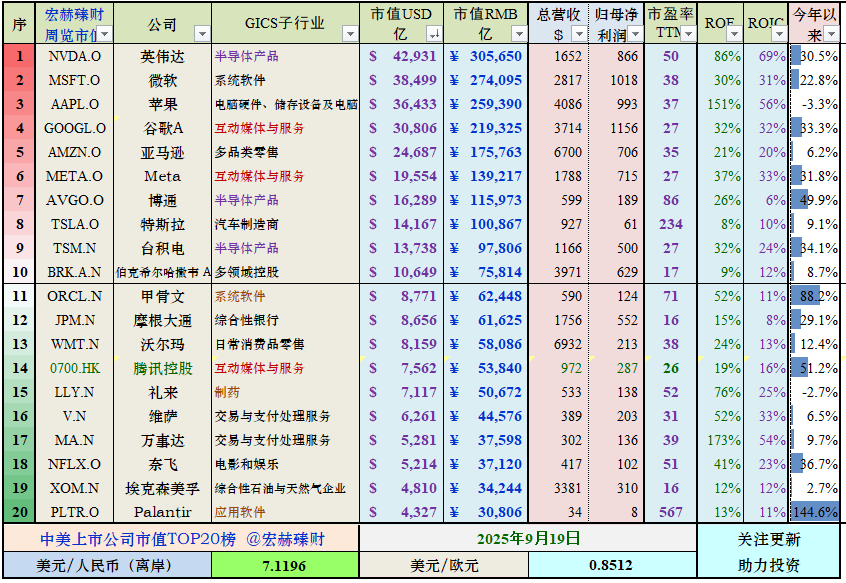Click the filter icon on ROE column

coord(733,33)
